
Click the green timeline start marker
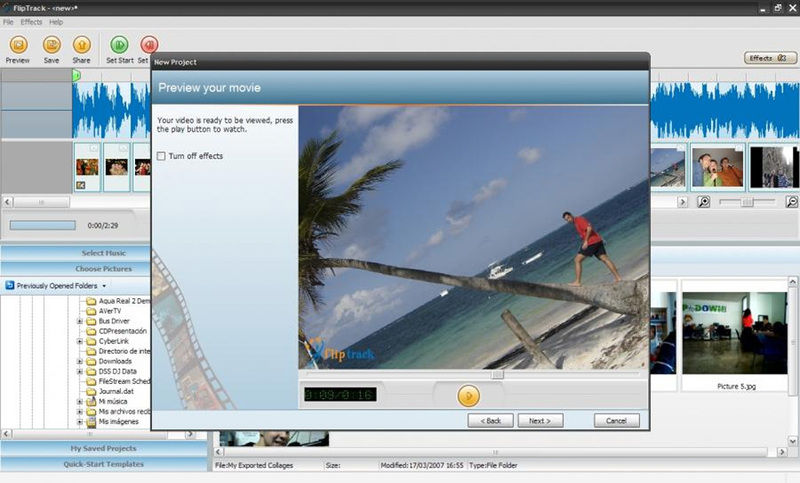76,76
